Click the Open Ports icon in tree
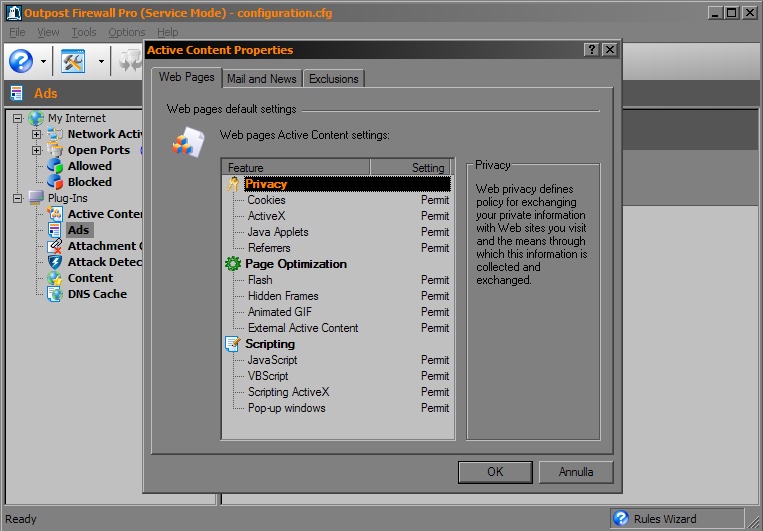This screenshot has height=531, width=763. pyautogui.click(x=55, y=150)
